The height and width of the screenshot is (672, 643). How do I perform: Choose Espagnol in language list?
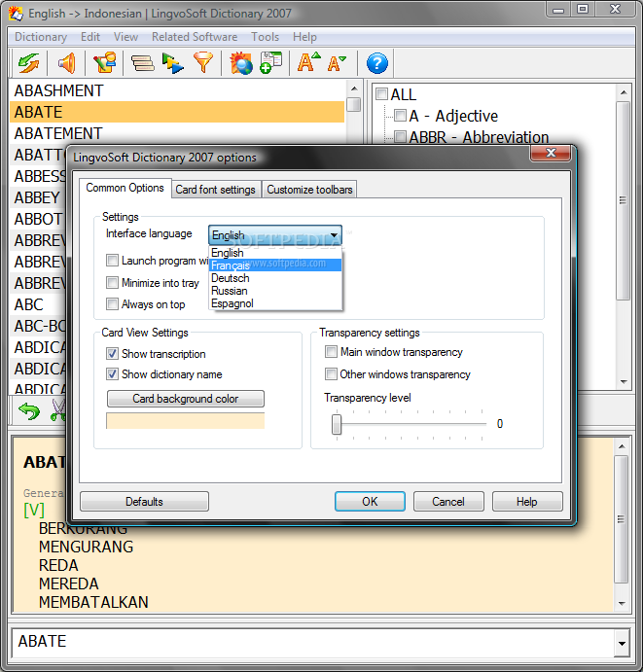[275, 303]
